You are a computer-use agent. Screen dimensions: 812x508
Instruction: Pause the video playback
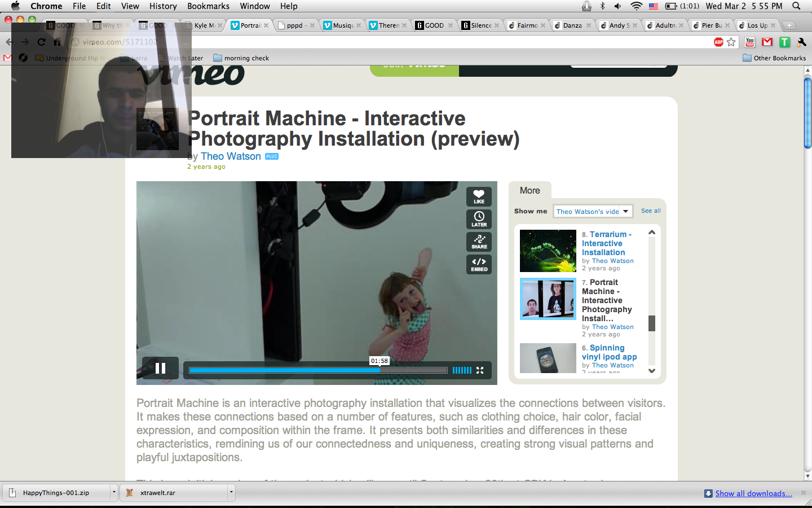160,369
